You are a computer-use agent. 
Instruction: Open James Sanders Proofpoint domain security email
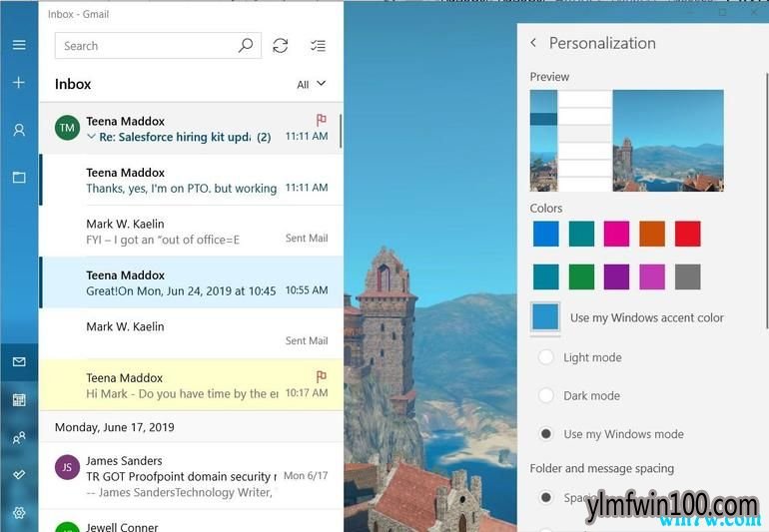(x=192, y=476)
